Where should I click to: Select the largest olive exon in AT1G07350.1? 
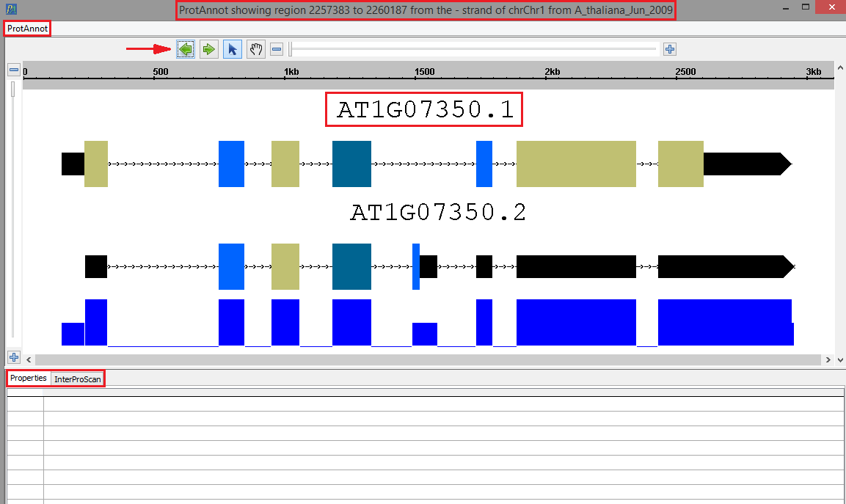coord(576,164)
